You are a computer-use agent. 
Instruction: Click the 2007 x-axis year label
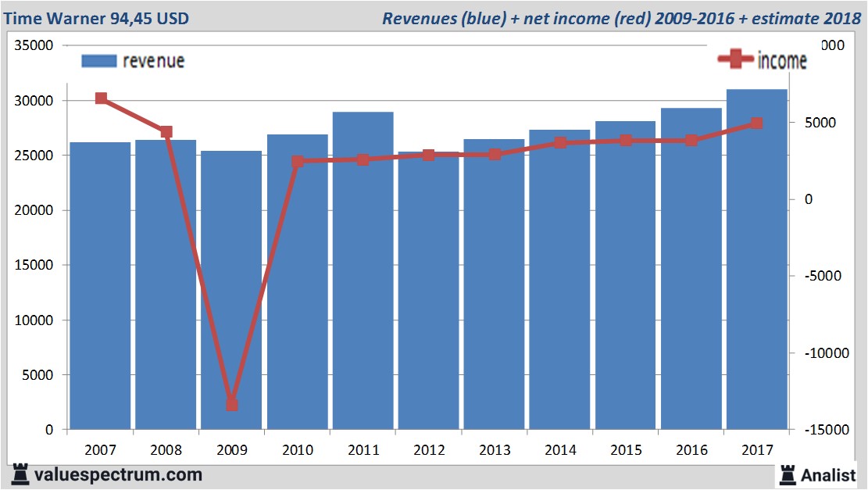pyautogui.click(x=100, y=449)
